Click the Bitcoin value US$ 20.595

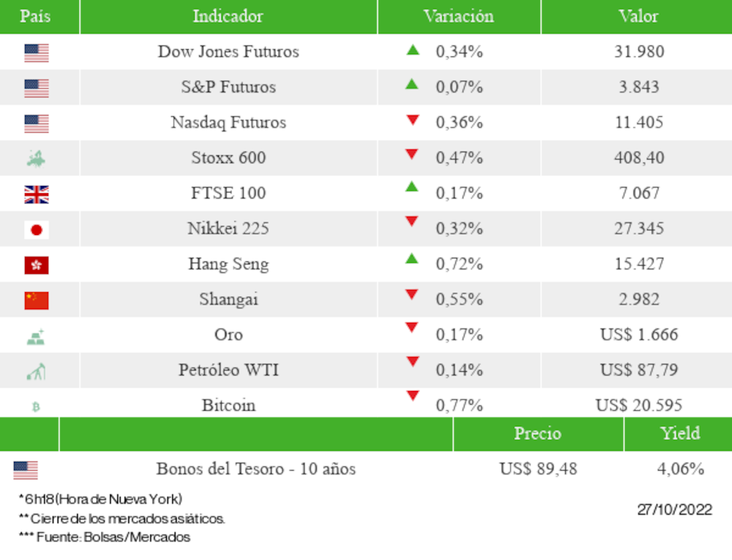point(639,406)
